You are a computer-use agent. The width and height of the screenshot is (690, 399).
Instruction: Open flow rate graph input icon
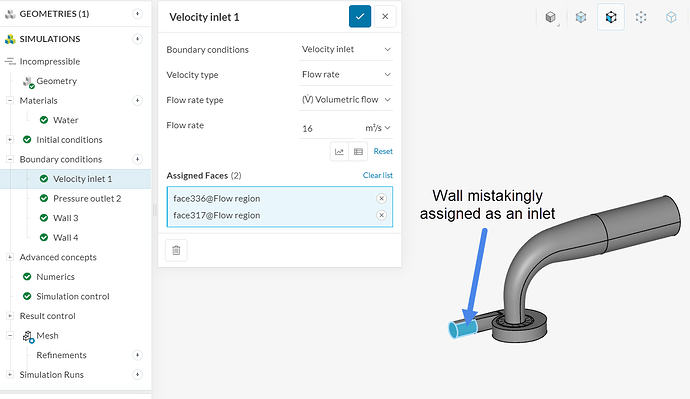pyautogui.click(x=339, y=152)
